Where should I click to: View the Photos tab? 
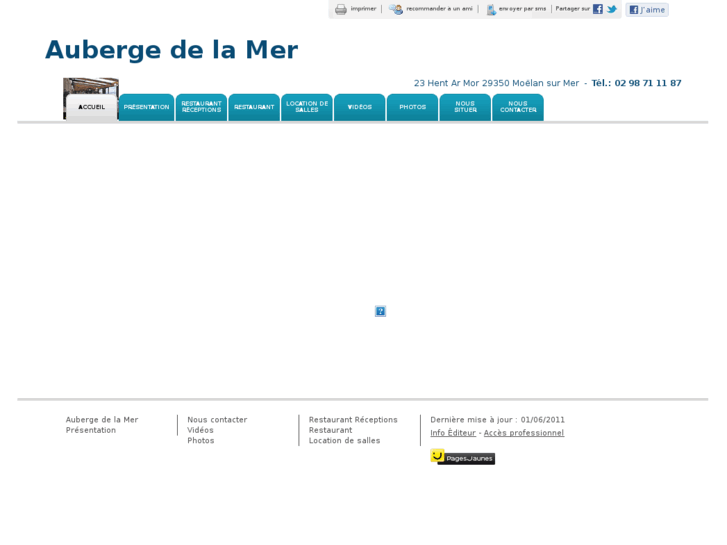[x=413, y=107]
